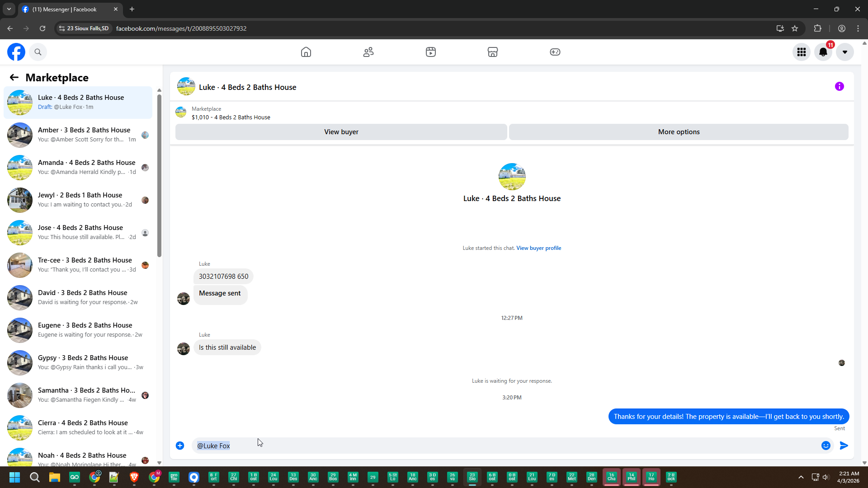The image size is (868, 488).
Task: Open Tre-cee 3 Beds 2 Baths House chat
Action: (x=78, y=265)
